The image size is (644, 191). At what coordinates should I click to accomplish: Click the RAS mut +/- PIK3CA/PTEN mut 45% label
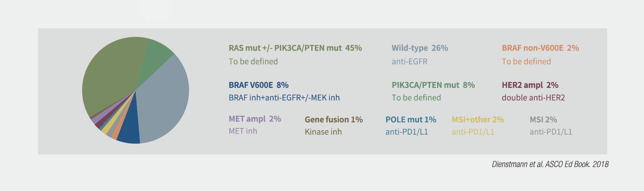[x=295, y=48]
